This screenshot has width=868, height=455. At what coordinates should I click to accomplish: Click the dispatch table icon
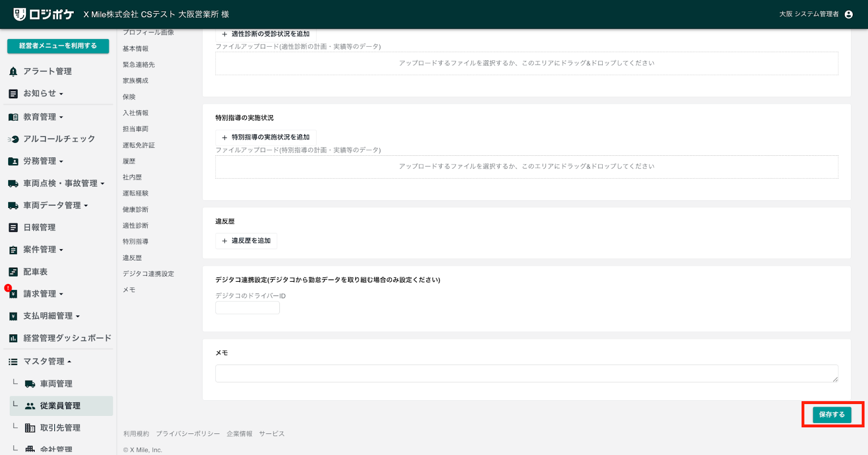tap(13, 272)
